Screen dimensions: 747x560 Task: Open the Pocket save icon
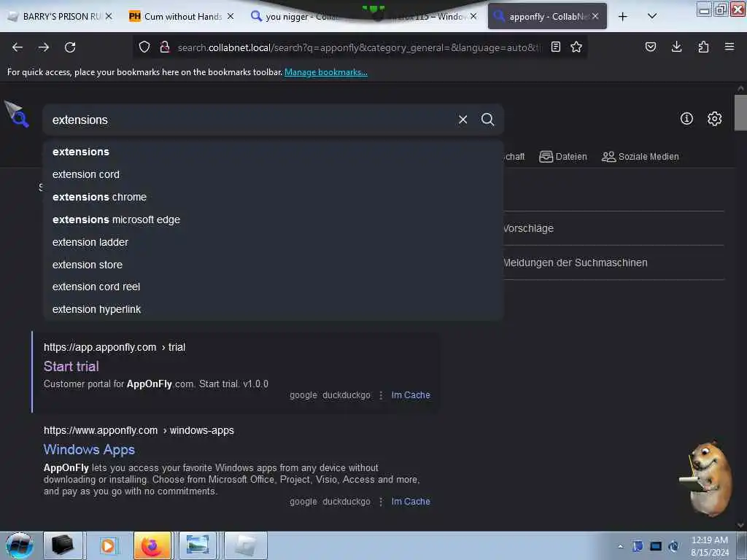click(x=650, y=47)
